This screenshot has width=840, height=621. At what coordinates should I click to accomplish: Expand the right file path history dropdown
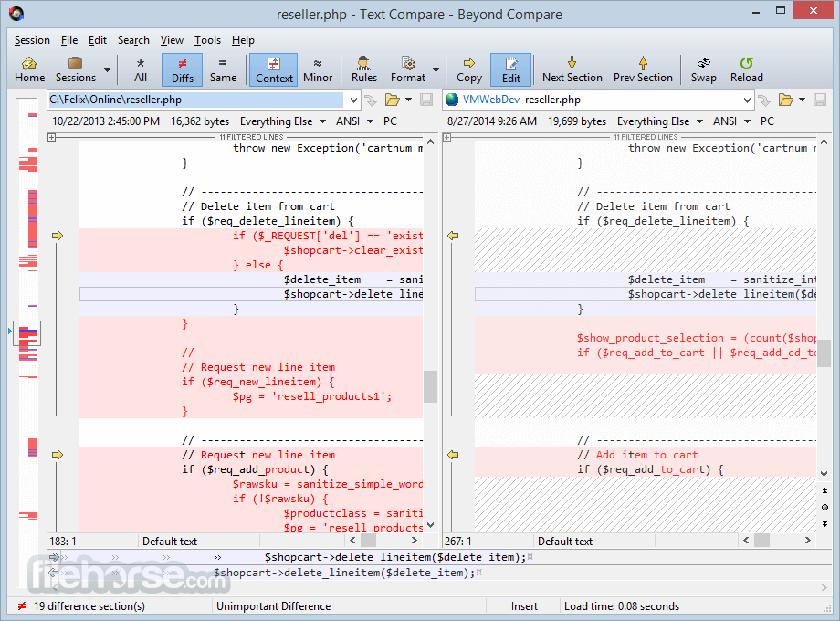point(747,100)
